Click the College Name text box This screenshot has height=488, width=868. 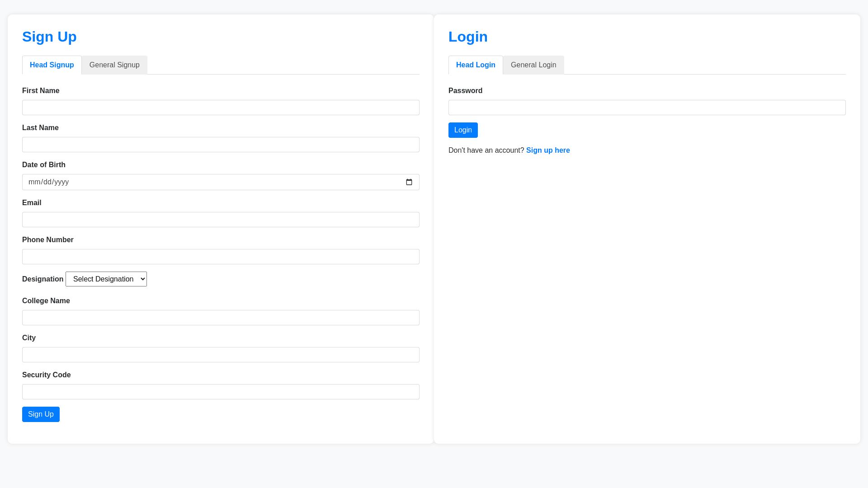(x=221, y=318)
